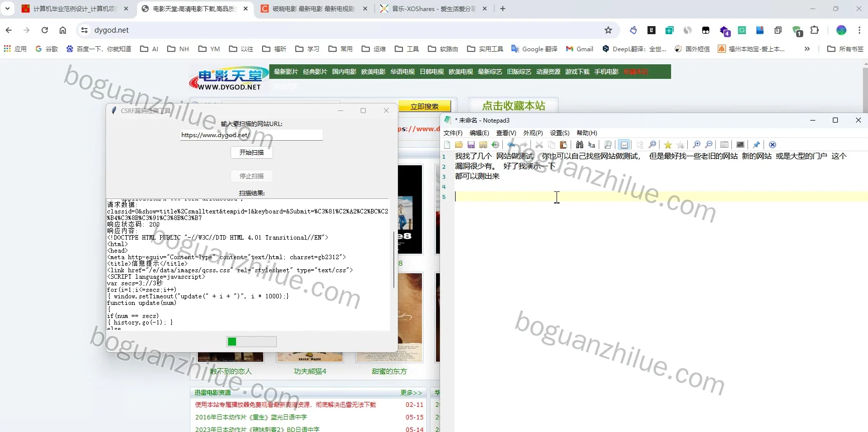Click the 停止扫描 button in CSRF tool
This screenshot has height=432, width=868.
(x=252, y=176)
